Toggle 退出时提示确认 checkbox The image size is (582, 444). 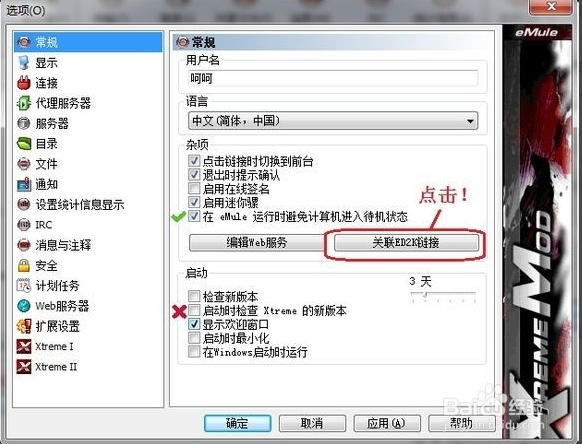(194, 174)
